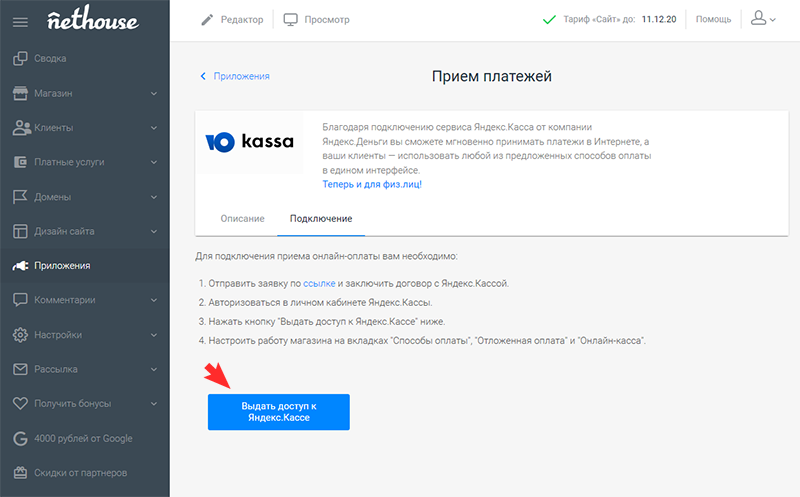Open Настройки label in sidebar
Image resolution: width=800 pixels, height=497 pixels.
click(x=58, y=335)
